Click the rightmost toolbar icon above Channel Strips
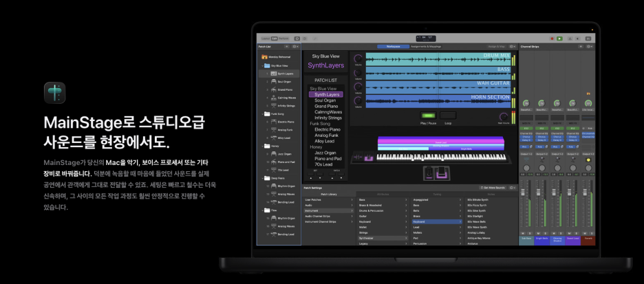 (x=588, y=39)
